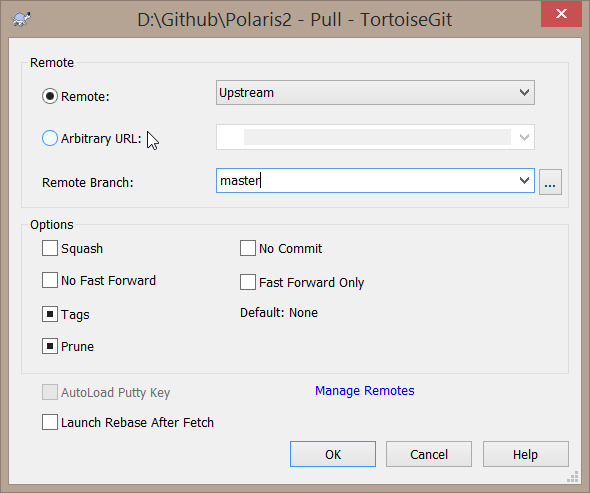Enable the No Commit checkbox

coord(248,248)
